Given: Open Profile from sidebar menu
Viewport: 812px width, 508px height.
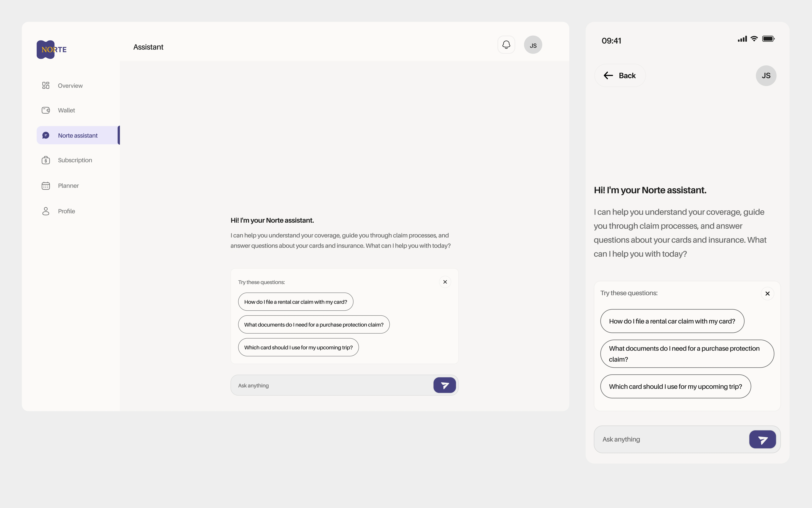Looking at the screenshot, I should (66, 211).
